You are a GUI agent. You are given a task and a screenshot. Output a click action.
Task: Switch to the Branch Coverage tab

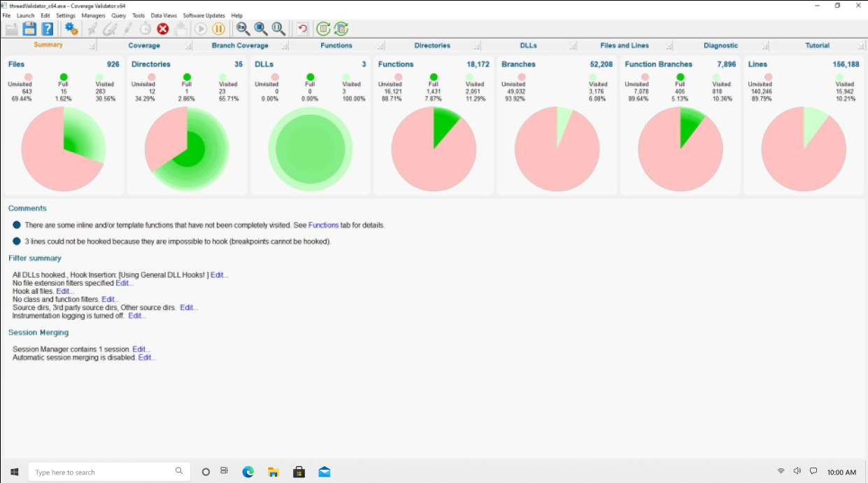tap(240, 45)
